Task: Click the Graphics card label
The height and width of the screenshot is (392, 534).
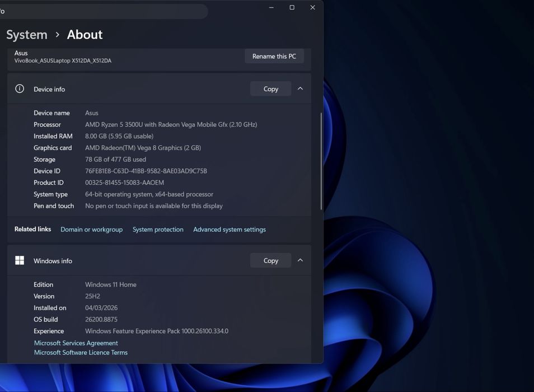Action: [53, 148]
